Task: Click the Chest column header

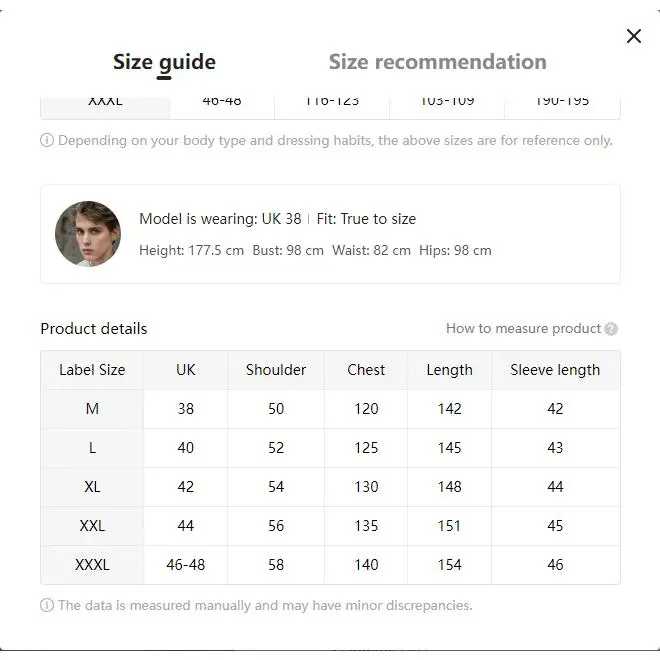Action: pyautogui.click(x=366, y=370)
